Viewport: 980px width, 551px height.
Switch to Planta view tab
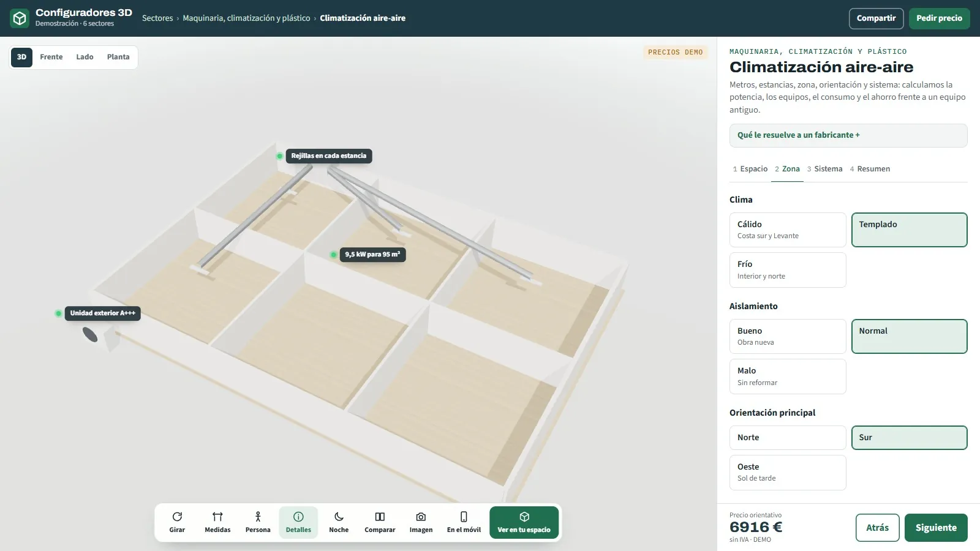coord(118,57)
